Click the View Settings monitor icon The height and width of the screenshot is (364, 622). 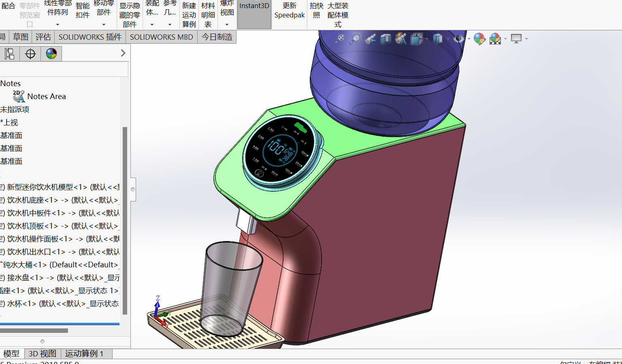[x=516, y=39]
